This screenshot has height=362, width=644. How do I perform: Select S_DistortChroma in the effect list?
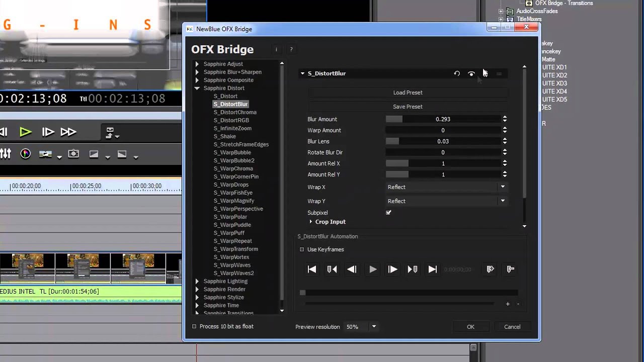(x=235, y=112)
